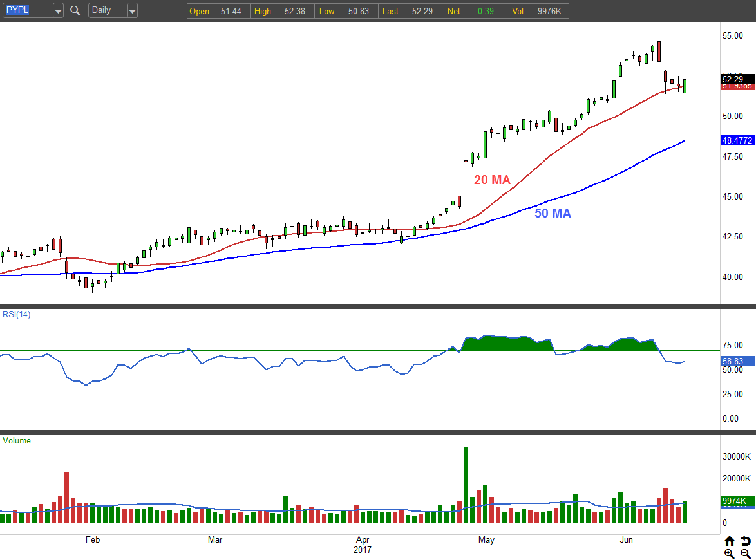The width and height of the screenshot is (756, 560).
Task: Click the 40.00 price axis label
Action: (732, 277)
